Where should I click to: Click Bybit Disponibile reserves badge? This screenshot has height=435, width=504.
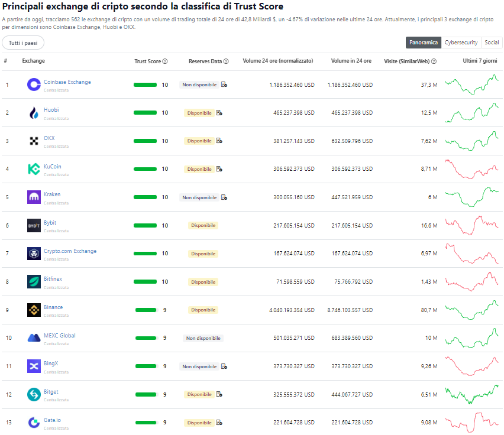pos(203,225)
